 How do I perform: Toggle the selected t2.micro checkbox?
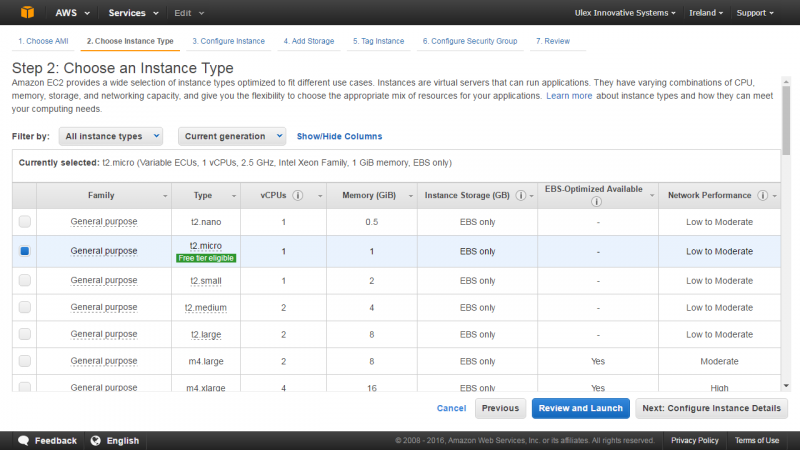point(24,251)
